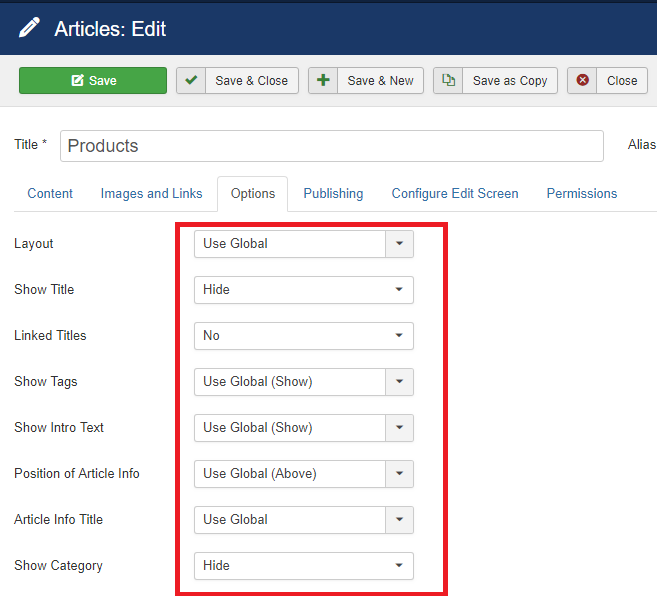The width and height of the screenshot is (657, 596).
Task: Open the Show Title dropdown
Action: tap(303, 290)
